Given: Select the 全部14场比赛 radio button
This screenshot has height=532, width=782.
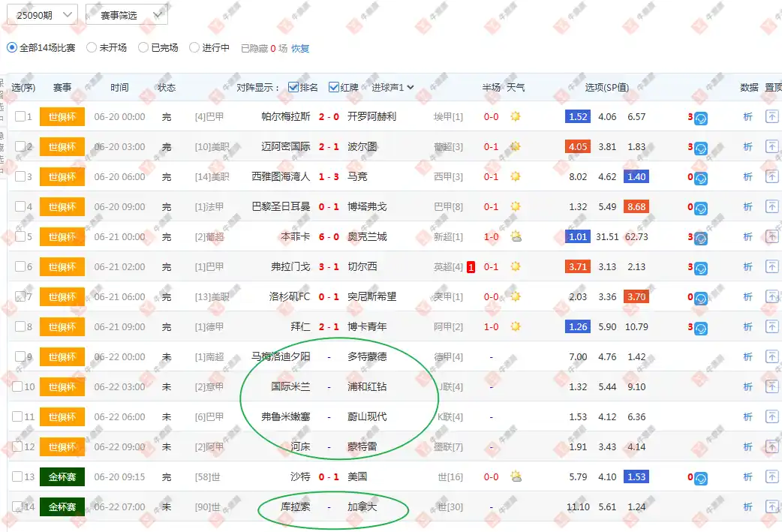Looking at the screenshot, I should 12,48.
